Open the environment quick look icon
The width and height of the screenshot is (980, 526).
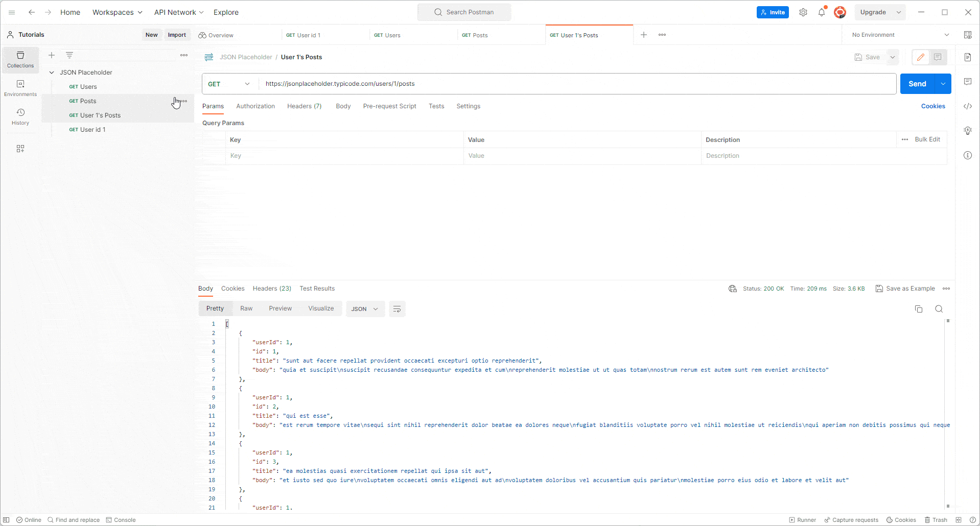coord(968,35)
